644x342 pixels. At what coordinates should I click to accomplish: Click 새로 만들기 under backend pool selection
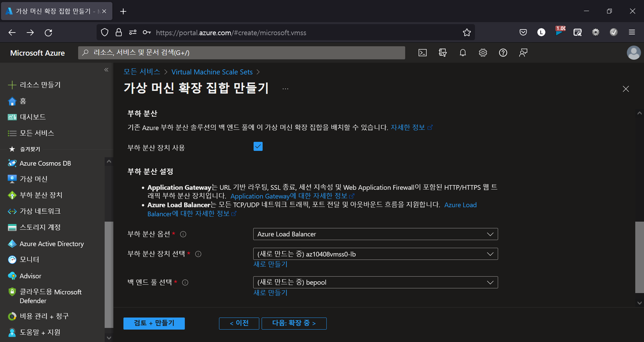[270, 293]
